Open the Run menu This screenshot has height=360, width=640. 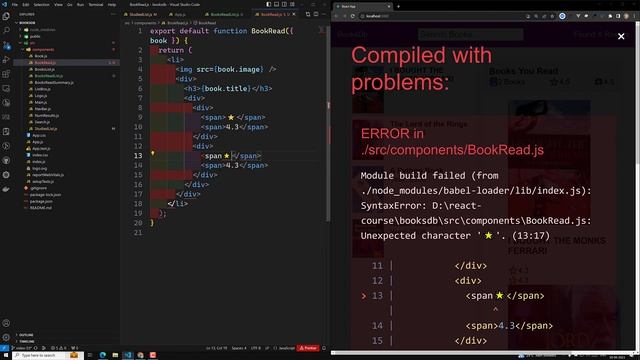pyautogui.click(x=80, y=4)
